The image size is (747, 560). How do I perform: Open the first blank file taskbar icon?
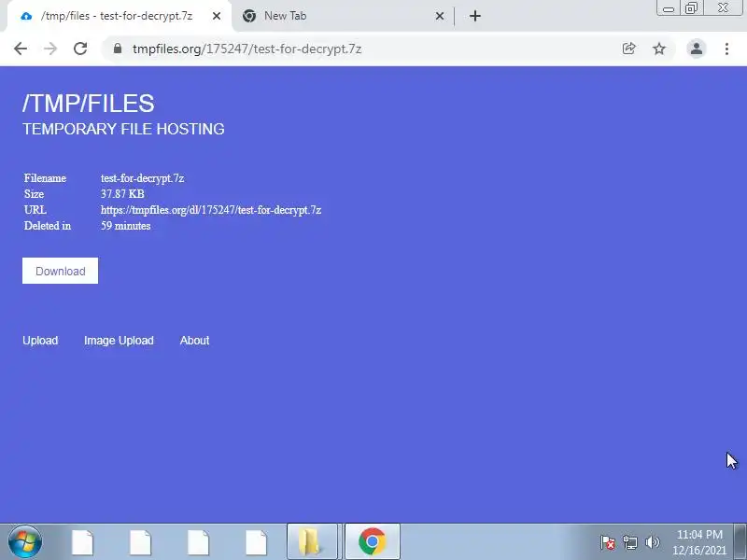(x=82, y=542)
